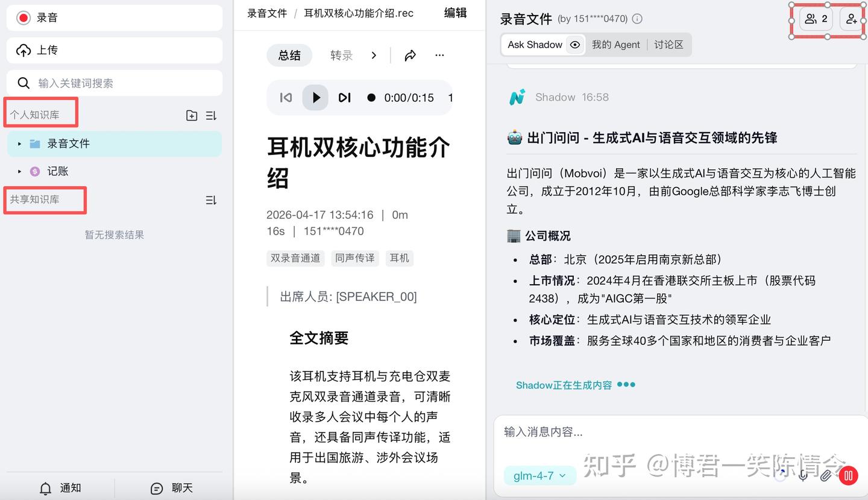Add new folder in 个人知识库

point(192,115)
